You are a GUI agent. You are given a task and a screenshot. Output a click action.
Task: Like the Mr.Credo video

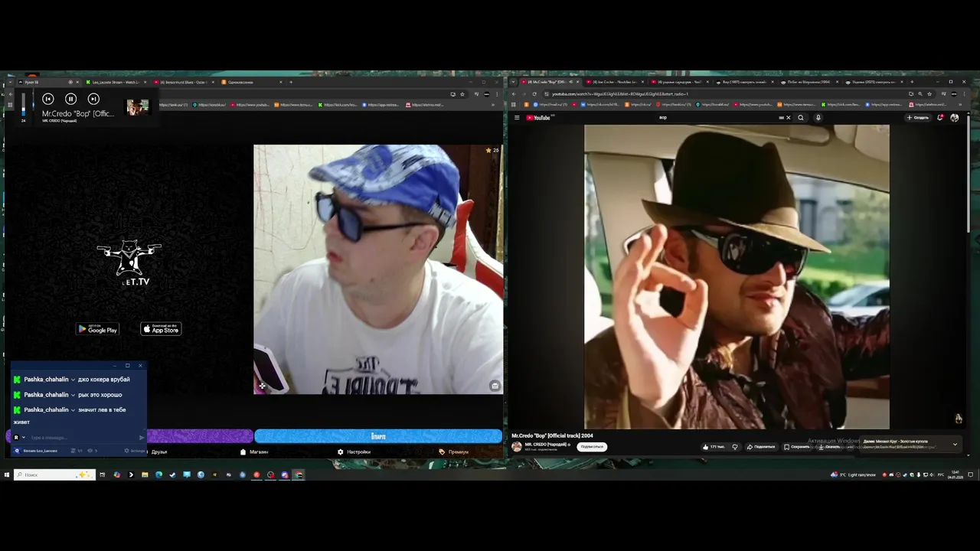click(x=714, y=447)
